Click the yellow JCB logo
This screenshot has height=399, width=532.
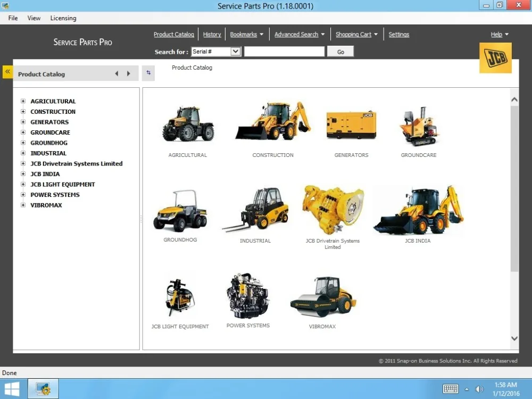click(x=495, y=57)
